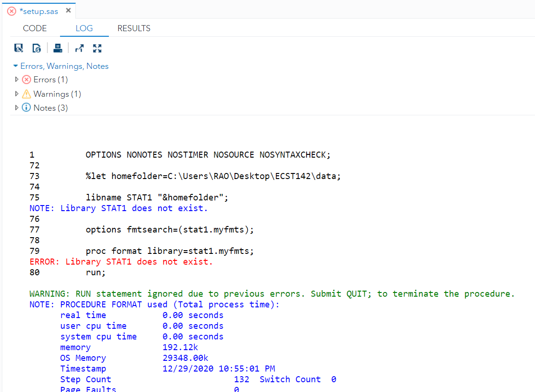Select the download log icon
The width and height of the screenshot is (535, 392).
19,48
